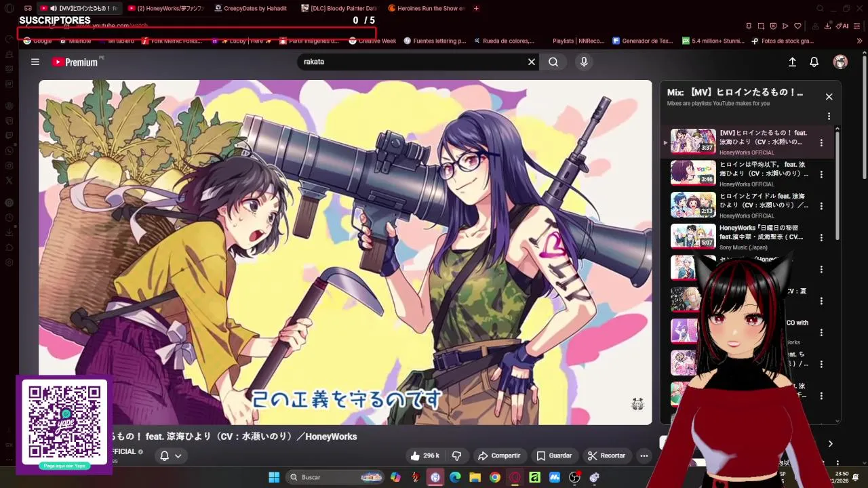
Task: Open options for ヒロインとアイドル playlist item
Action: coord(821,206)
